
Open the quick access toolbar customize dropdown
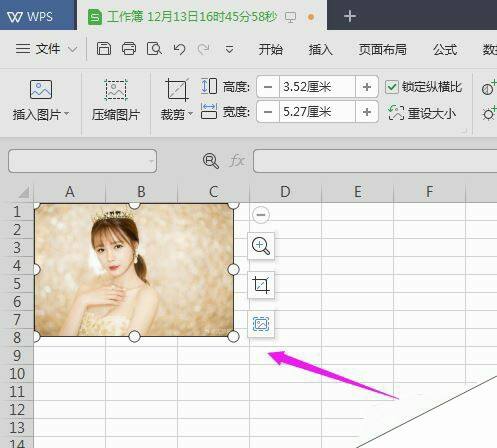click(229, 49)
